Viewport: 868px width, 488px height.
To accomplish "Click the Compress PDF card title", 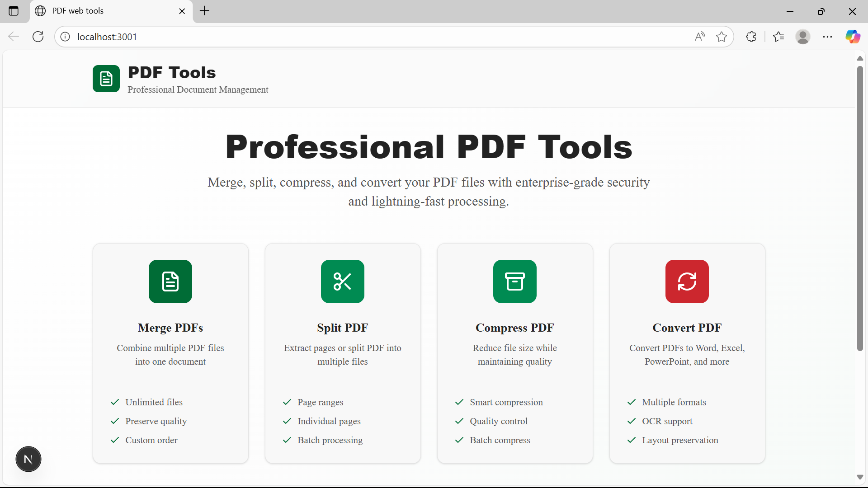I will 515,328.
